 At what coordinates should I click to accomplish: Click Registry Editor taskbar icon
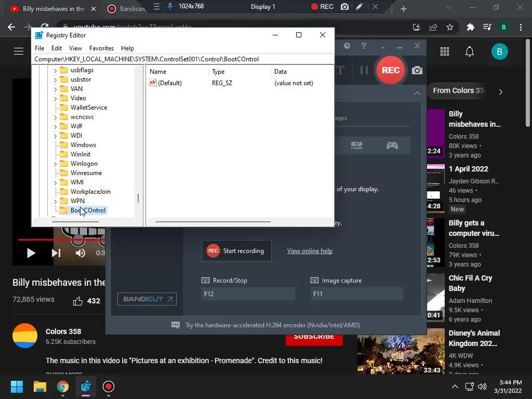tap(86, 387)
